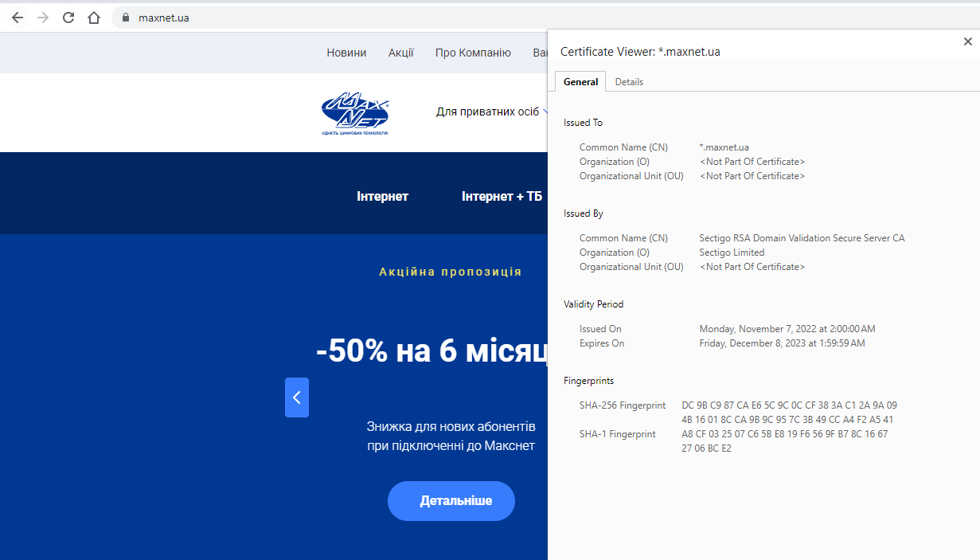Go to browser home page icon

click(94, 18)
